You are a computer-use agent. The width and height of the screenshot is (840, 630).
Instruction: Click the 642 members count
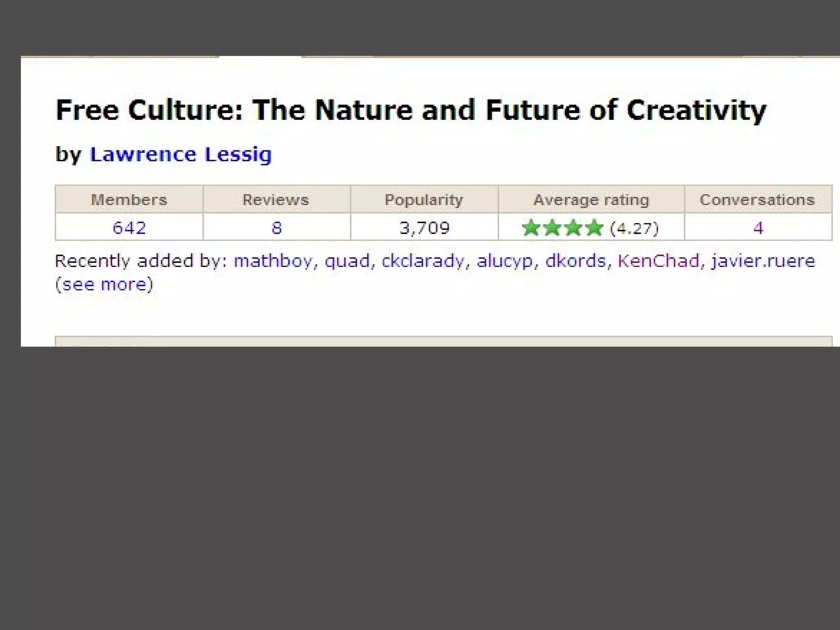[x=129, y=228]
